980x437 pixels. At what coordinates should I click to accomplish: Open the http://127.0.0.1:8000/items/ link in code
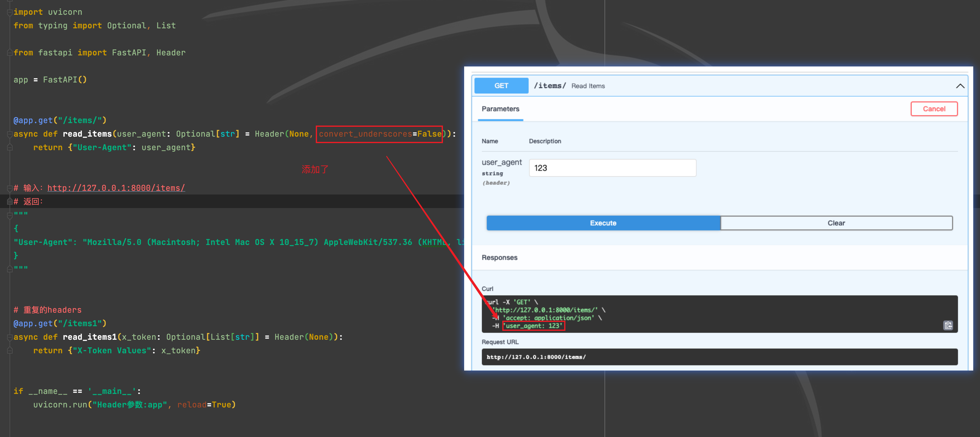point(116,188)
